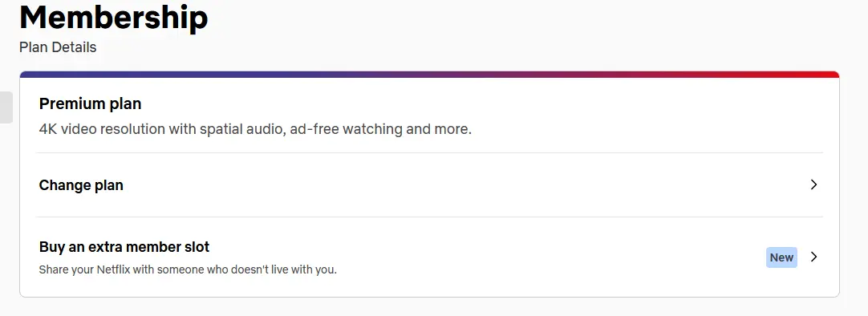The image size is (868, 316).
Task: Click the purple middle of the gradient bar
Action: point(429,75)
